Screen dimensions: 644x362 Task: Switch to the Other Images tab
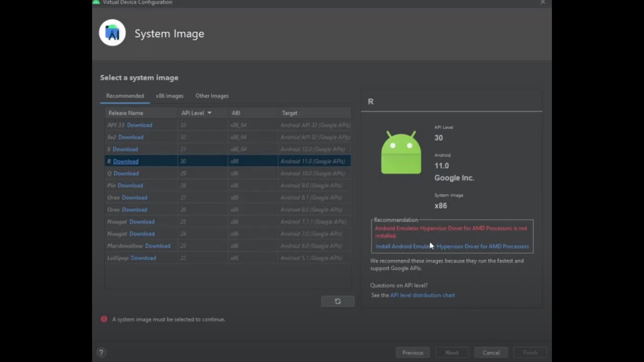point(212,96)
